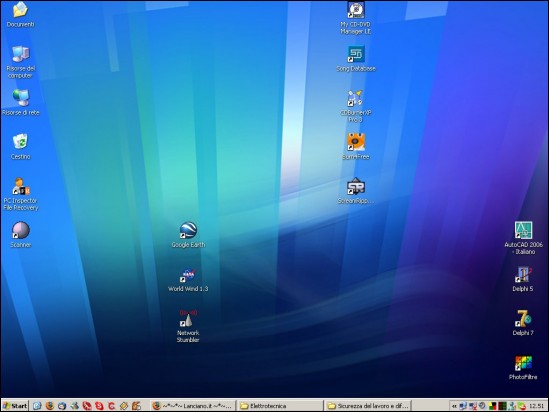Select the AutoCAD 2006 Italiano shortcut
The height and width of the screenshot is (412, 549).
[x=523, y=238]
